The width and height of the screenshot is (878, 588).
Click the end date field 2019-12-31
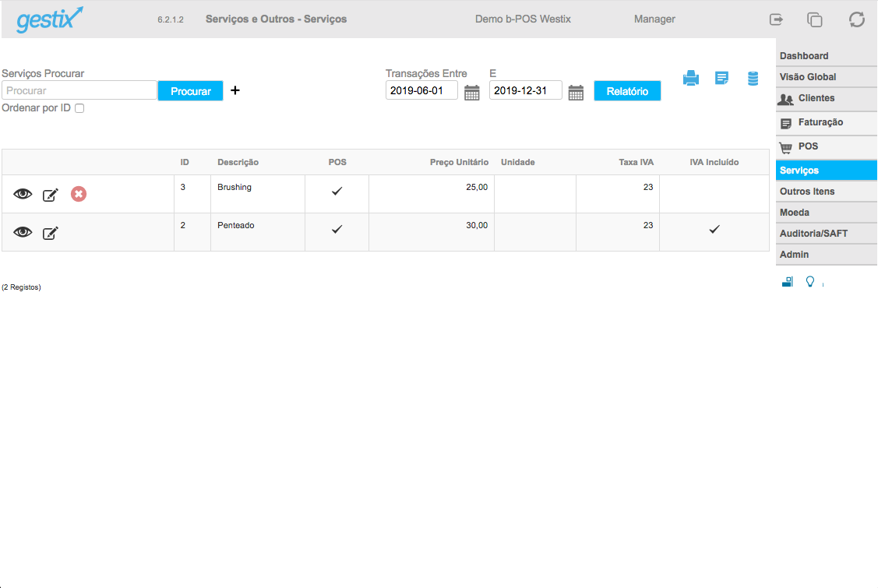(525, 90)
